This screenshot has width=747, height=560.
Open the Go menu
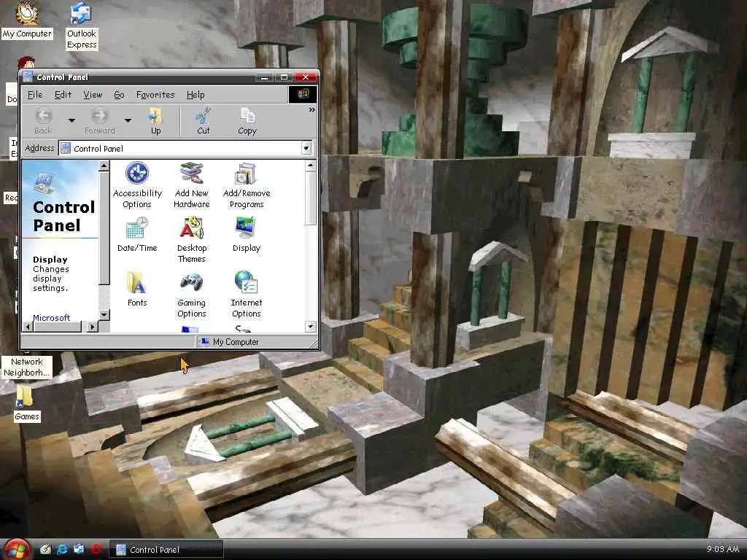[x=119, y=95]
